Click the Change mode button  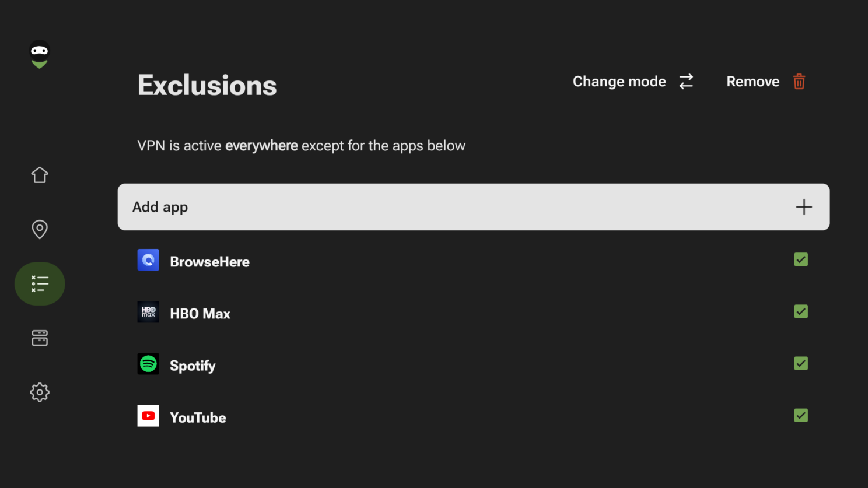[633, 82]
